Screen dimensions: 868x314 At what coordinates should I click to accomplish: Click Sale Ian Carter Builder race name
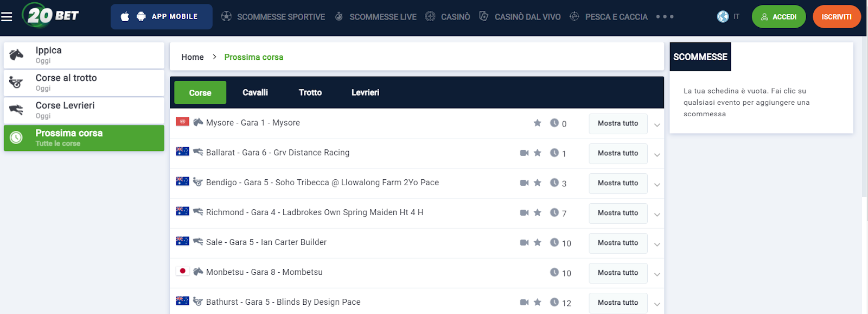coord(266,242)
